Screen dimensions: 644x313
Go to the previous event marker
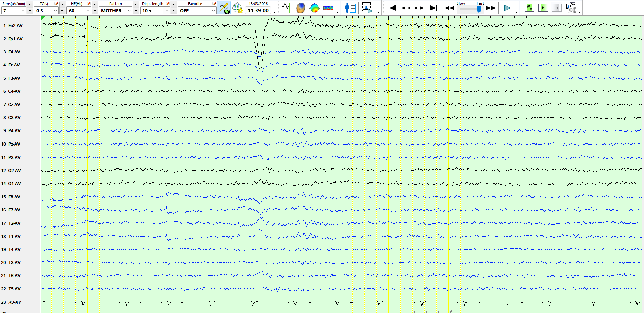406,8
